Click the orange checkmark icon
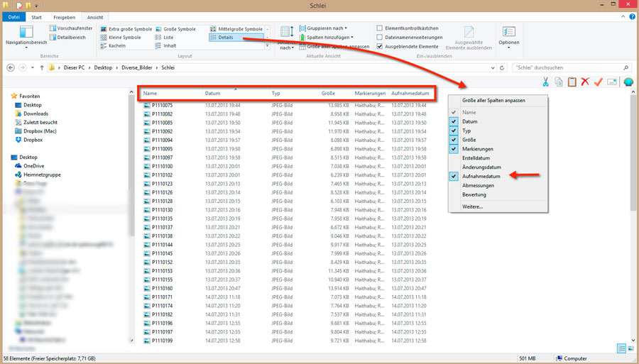The height and width of the screenshot is (364, 639). tap(598, 82)
